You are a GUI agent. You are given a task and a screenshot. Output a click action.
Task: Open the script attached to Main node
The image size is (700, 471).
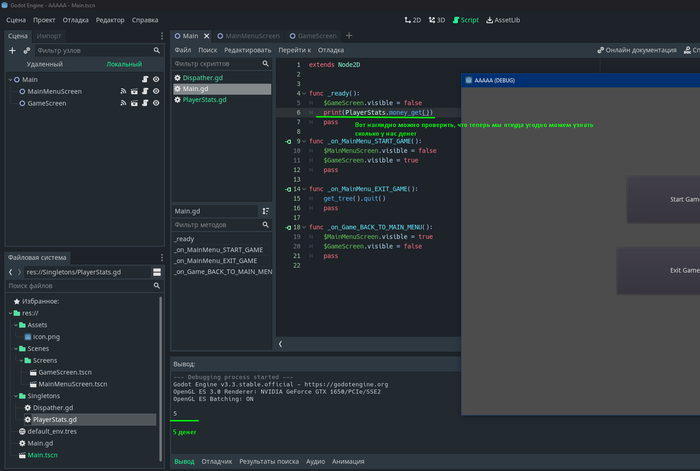pyautogui.click(x=144, y=78)
